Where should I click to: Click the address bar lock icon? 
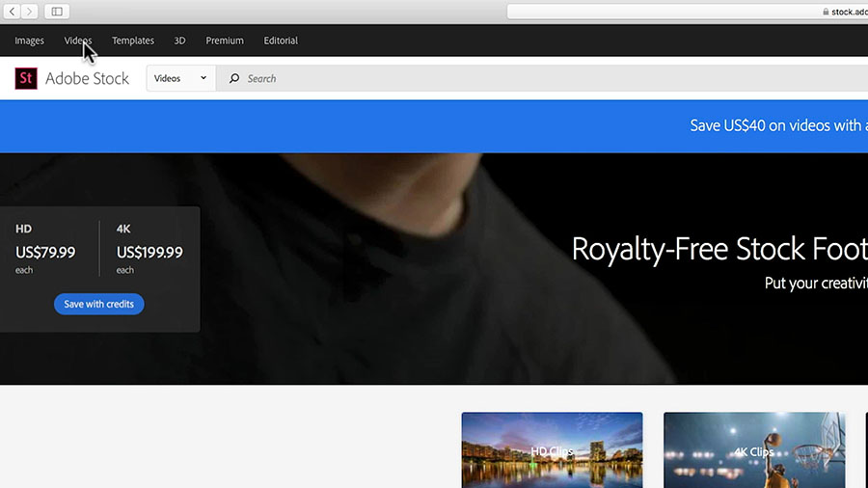pos(826,12)
